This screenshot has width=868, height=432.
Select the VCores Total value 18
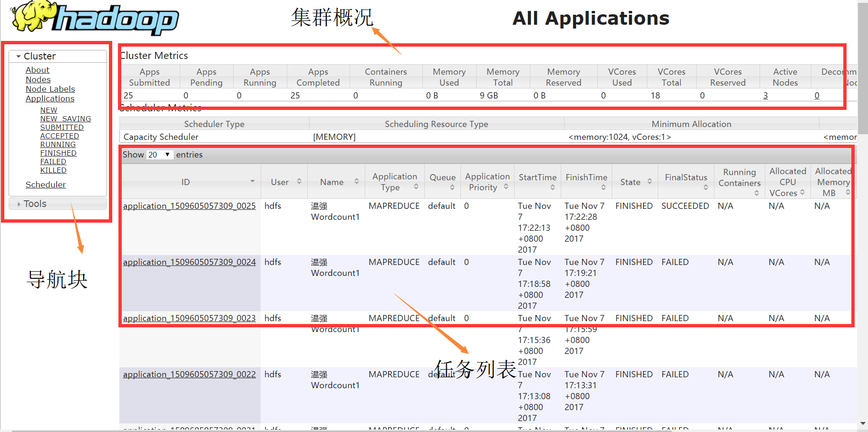point(655,96)
